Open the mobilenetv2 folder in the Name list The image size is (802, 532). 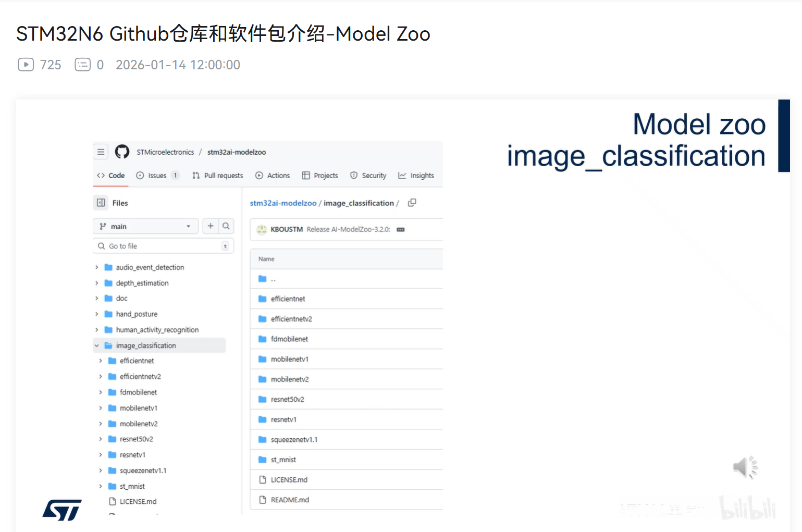coord(290,379)
